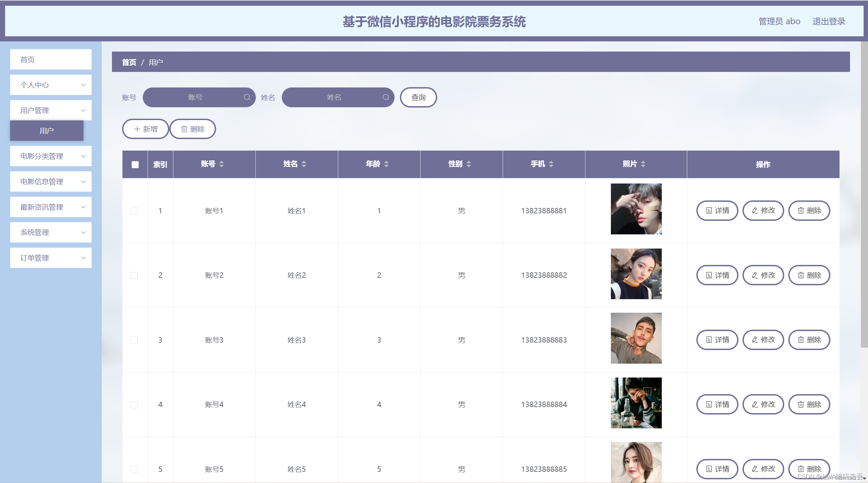
Task: Click the sort arrows on 账号 column
Action: click(x=221, y=164)
